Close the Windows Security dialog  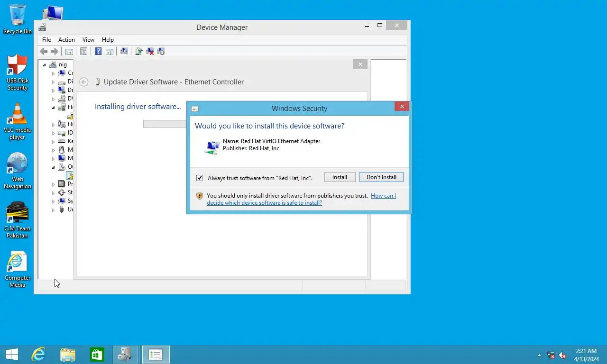402,107
